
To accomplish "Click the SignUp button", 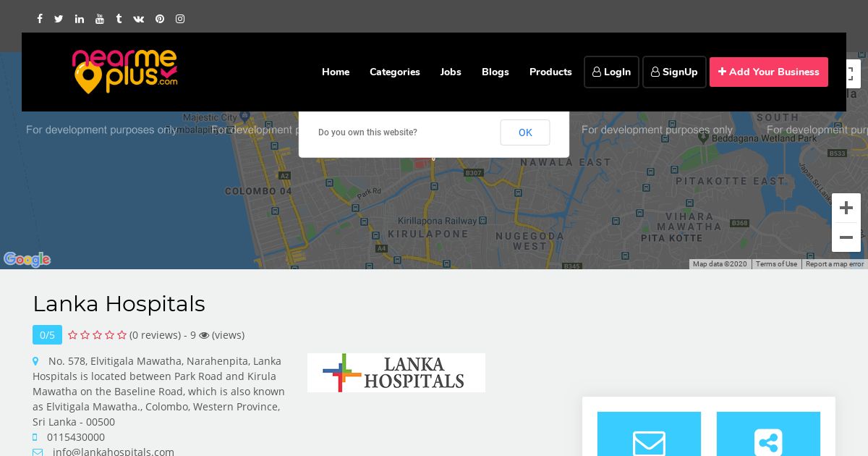I will point(674,72).
